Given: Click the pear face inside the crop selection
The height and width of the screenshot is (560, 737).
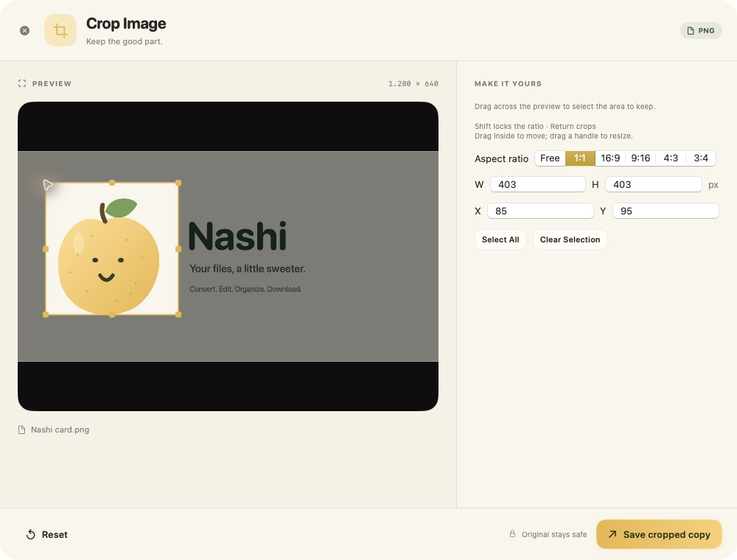Looking at the screenshot, I should pos(108,267).
